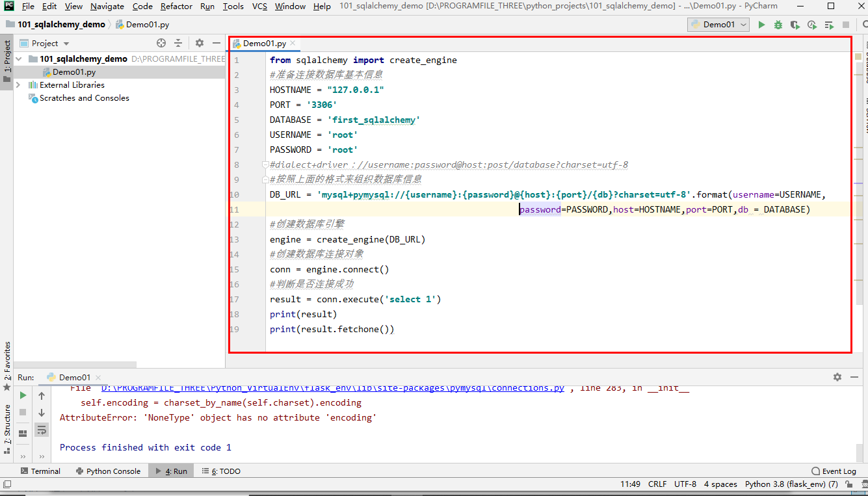Select Demo01.py in the project tree
This screenshot has width=868, height=496.
(x=74, y=72)
